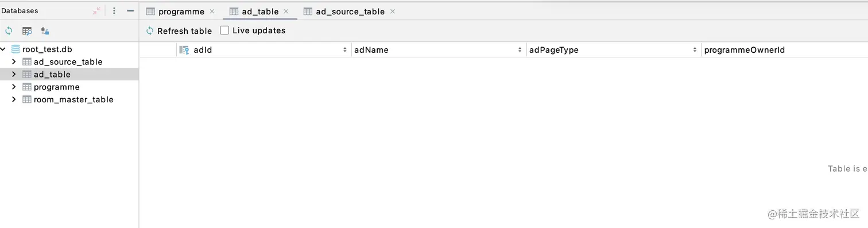Collapse the Databases panel with shrink arrows icon
The width and height of the screenshot is (868, 228).
tap(96, 10)
